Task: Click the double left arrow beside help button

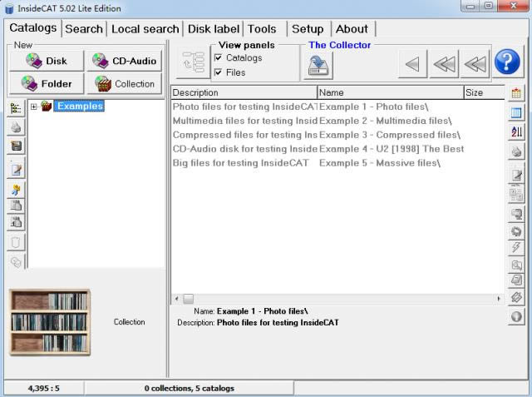Action: click(475, 64)
